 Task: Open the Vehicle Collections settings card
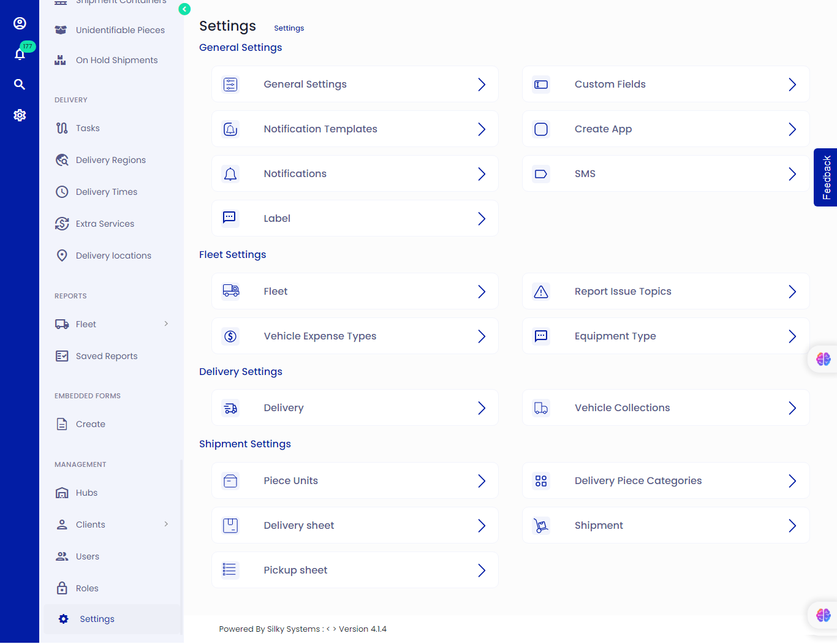[x=665, y=407]
